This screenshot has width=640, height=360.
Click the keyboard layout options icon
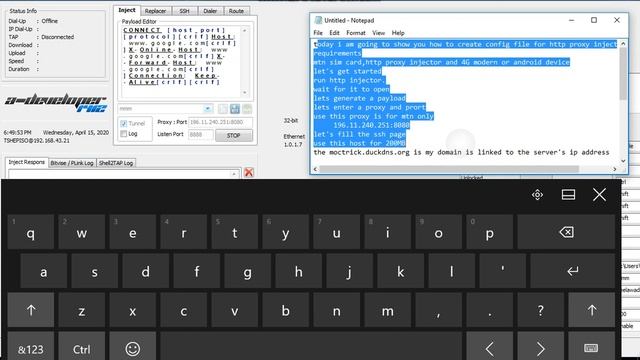tap(568, 195)
